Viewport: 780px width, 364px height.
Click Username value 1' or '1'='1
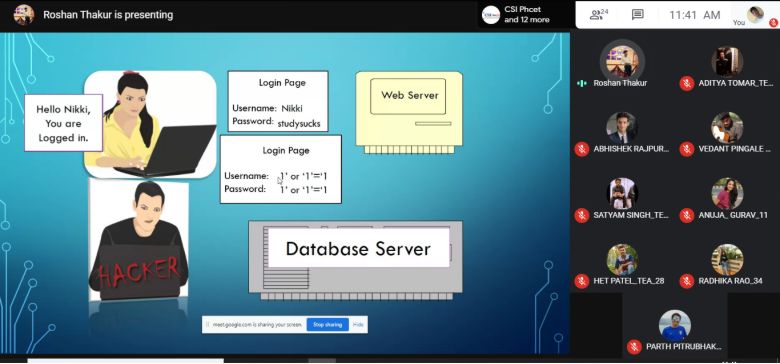click(303, 176)
